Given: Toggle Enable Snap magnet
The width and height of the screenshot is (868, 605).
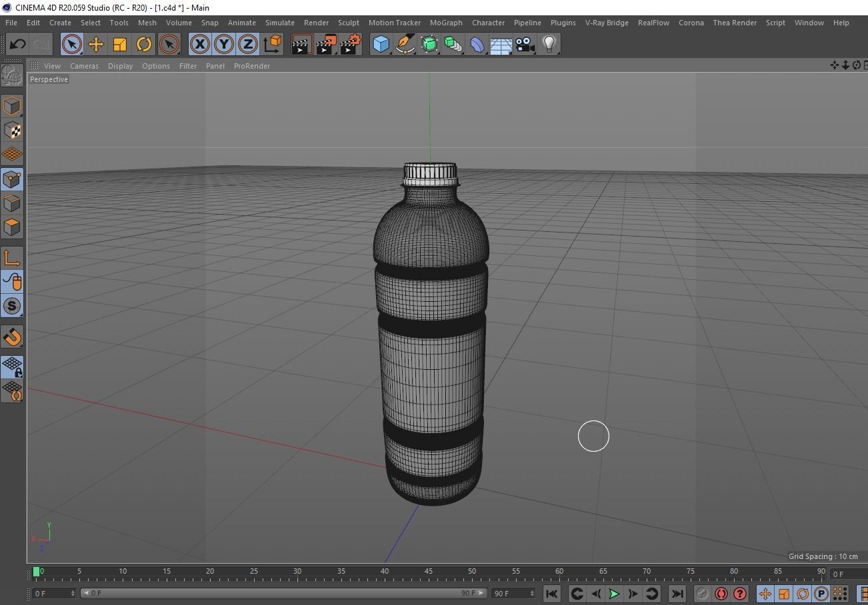Looking at the screenshot, I should [x=12, y=336].
